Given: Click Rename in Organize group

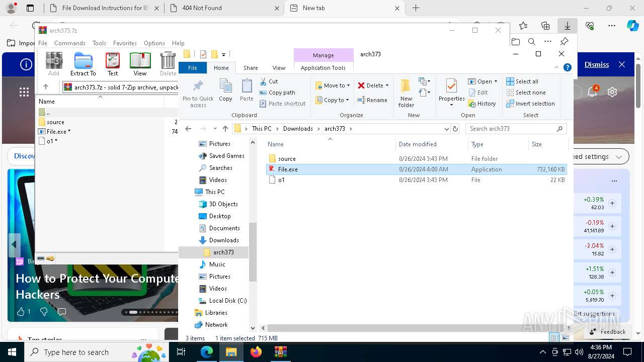Looking at the screenshot, I should coord(372,100).
